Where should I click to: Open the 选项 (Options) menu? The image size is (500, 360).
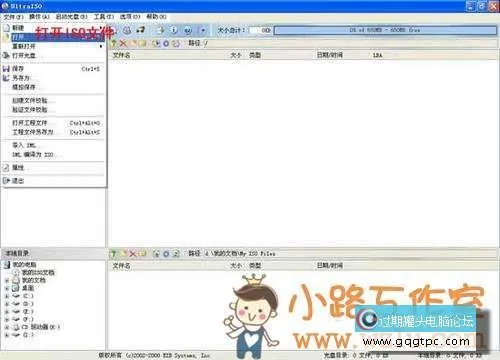point(130,16)
